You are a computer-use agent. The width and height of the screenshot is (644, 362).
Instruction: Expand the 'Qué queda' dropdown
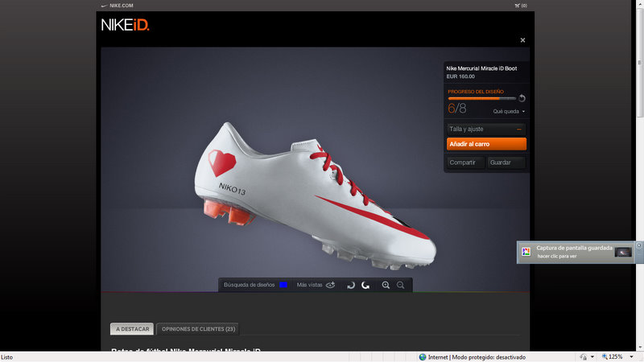click(x=509, y=112)
